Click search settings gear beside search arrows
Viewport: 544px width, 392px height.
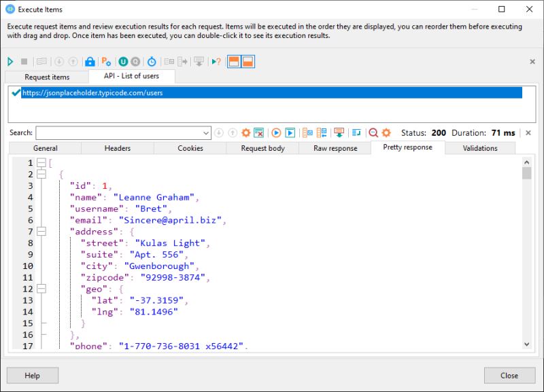(x=246, y=132)
